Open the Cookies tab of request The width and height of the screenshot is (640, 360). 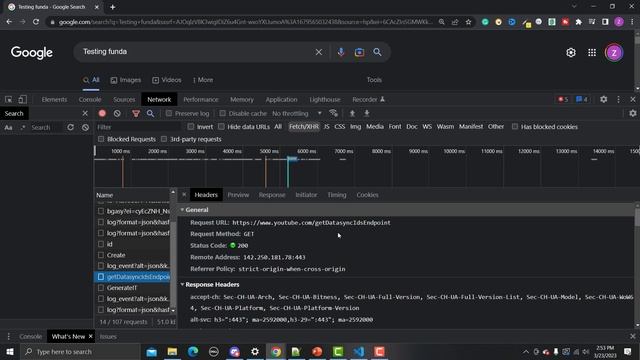pos(367,195)
